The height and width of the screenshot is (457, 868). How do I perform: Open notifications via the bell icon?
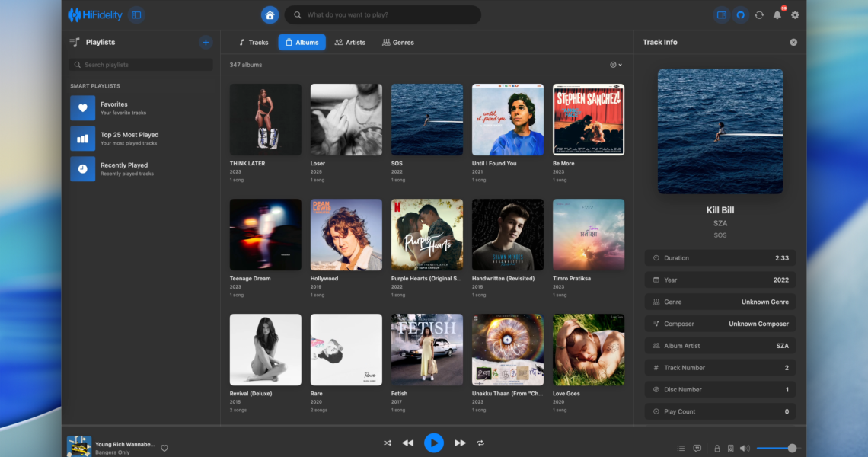777,15
